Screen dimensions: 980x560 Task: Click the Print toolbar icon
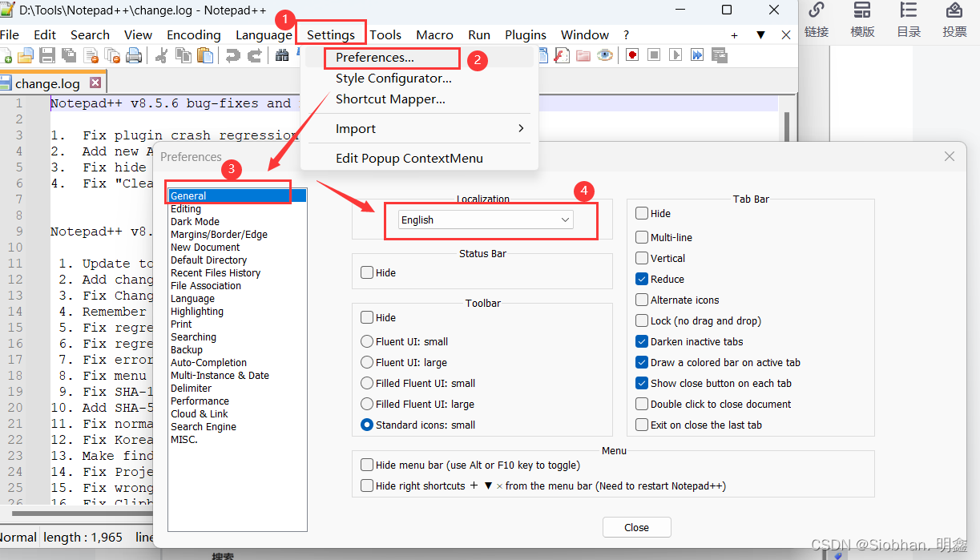click(134, 55)
